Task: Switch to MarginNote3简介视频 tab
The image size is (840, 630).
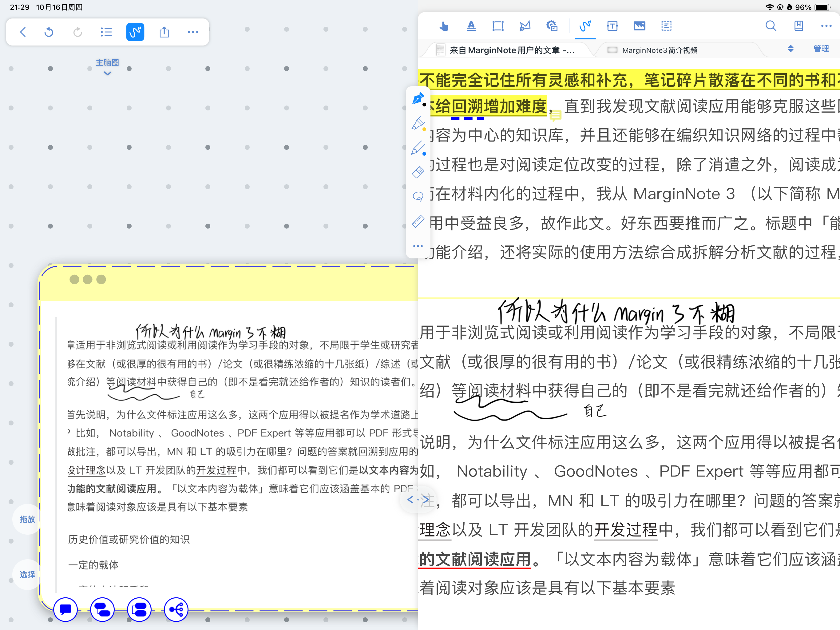Action: (659, 50)
